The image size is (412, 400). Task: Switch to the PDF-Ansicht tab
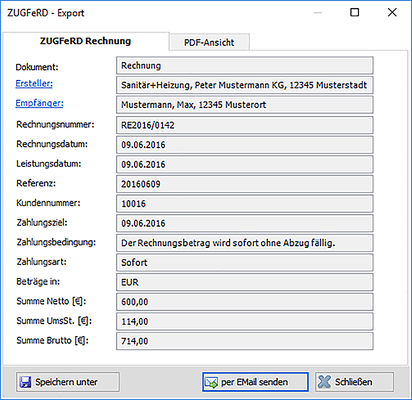(209, 42)
